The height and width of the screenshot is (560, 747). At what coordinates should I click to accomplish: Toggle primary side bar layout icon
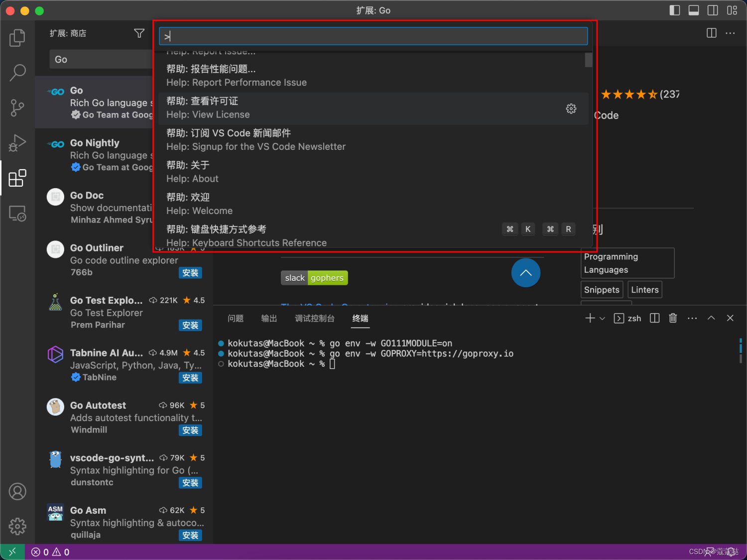675,10
